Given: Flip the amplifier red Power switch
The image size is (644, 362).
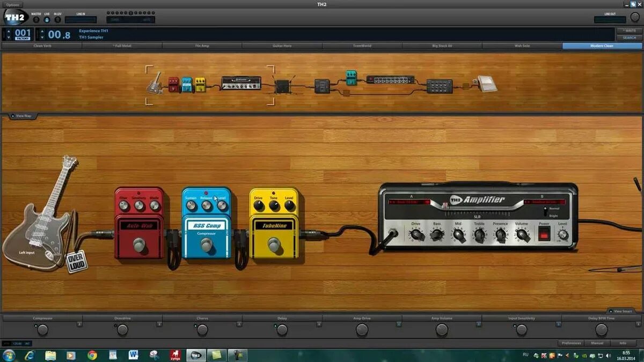Looking at the screenshot, I should click(x=544, y=233).
